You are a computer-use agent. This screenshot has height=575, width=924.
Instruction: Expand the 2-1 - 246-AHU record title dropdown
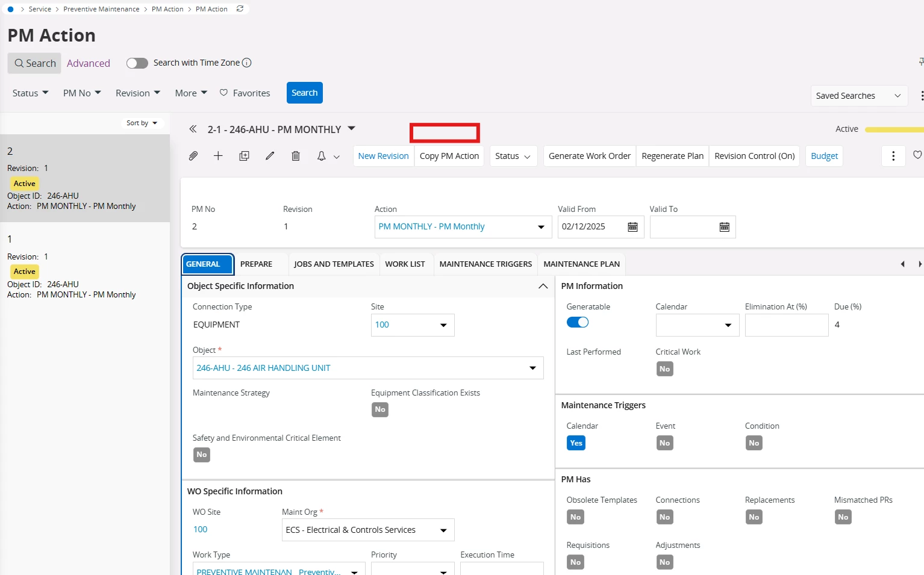point(352,128)
